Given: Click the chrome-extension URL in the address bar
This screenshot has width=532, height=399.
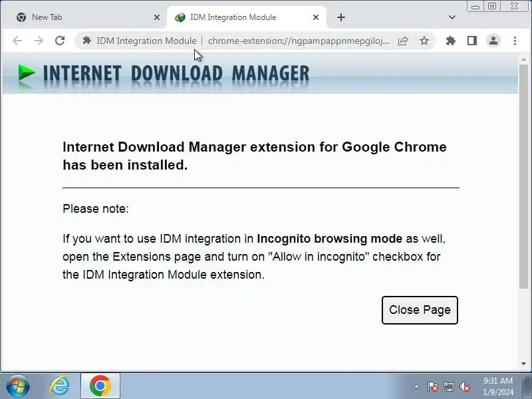Looking at the screenshot, I should click(x=299, y=41).
